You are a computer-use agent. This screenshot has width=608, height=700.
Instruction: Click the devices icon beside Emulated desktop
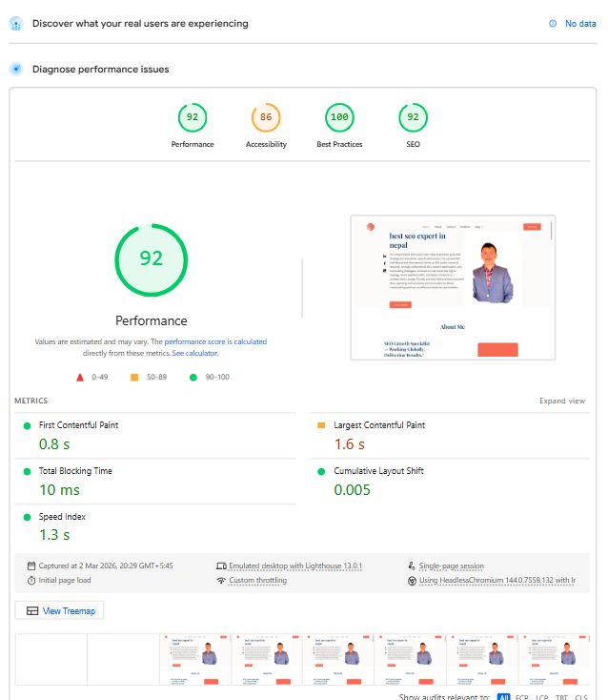tap(221, 566)
